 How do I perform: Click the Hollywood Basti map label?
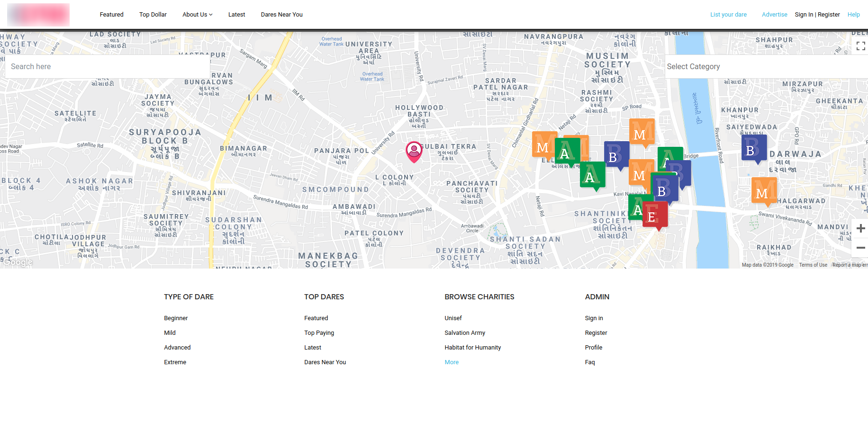(x=419, y=117)
